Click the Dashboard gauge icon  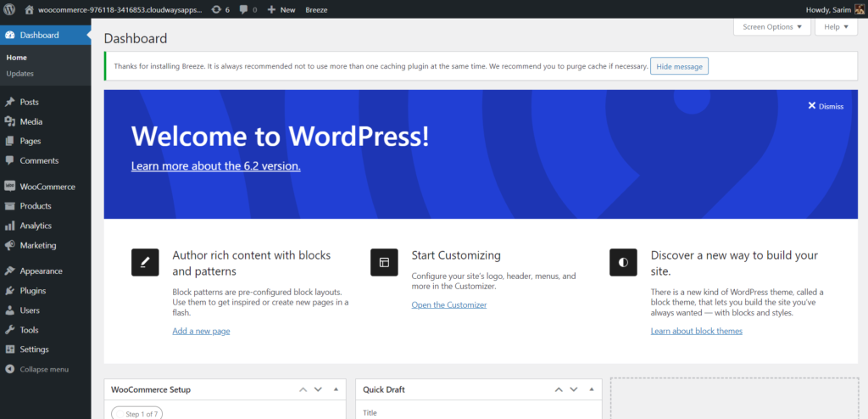[9, 35]
